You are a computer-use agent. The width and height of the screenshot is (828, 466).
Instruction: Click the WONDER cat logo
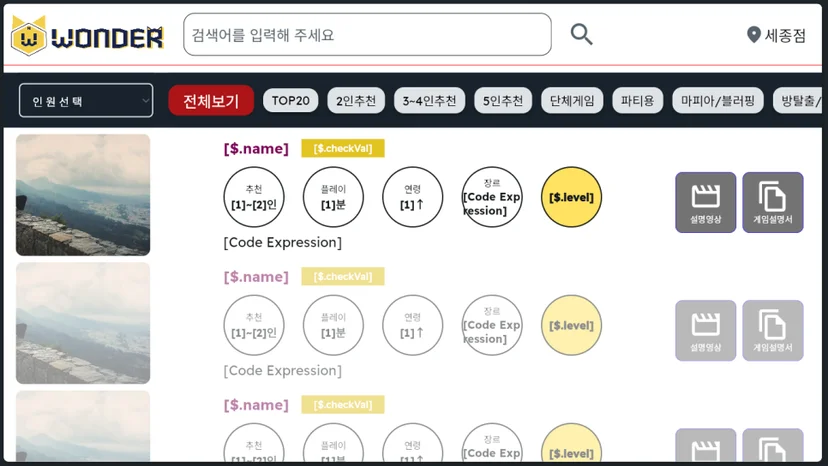click(x=87, y=36)
